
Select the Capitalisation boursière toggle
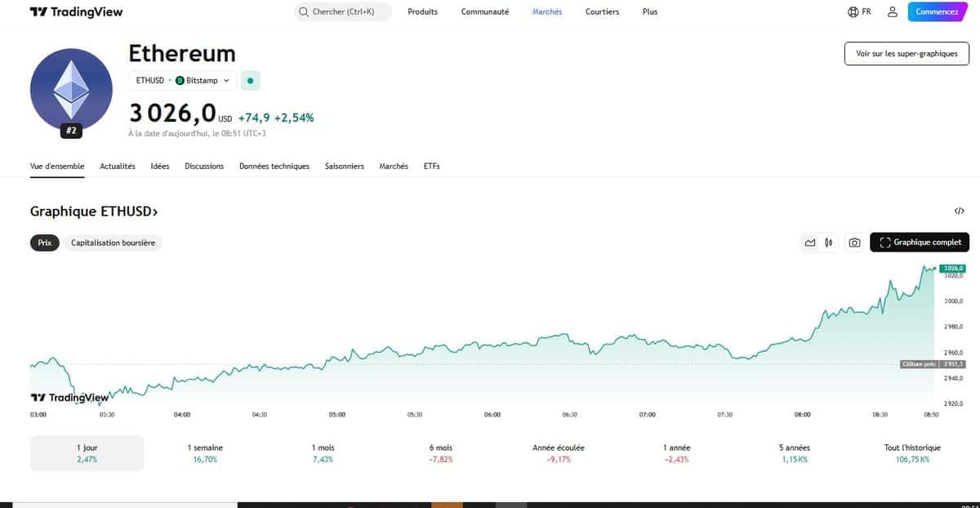pos(114,243)
